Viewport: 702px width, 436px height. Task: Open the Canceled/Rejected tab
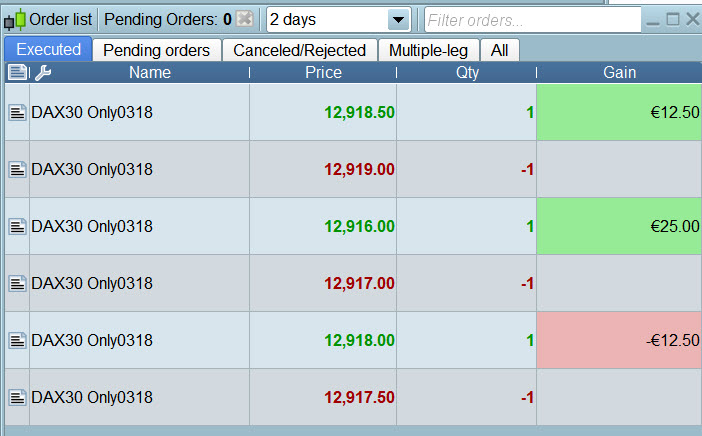(299, 50)
